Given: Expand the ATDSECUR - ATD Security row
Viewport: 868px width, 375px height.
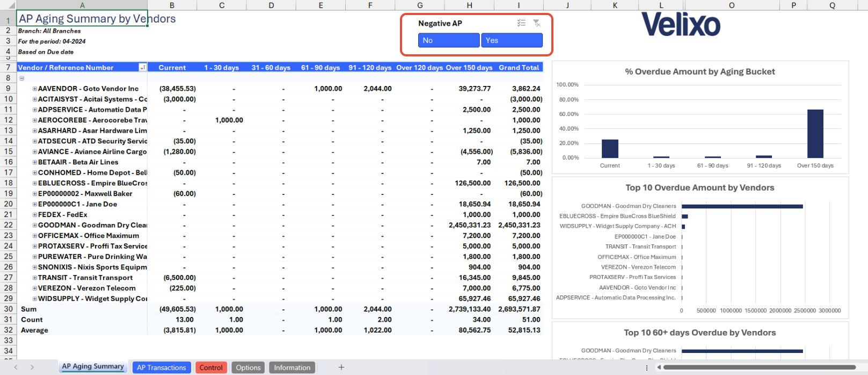Looking at the screenshot, I should pyautogui.click(x=35, y=141).
